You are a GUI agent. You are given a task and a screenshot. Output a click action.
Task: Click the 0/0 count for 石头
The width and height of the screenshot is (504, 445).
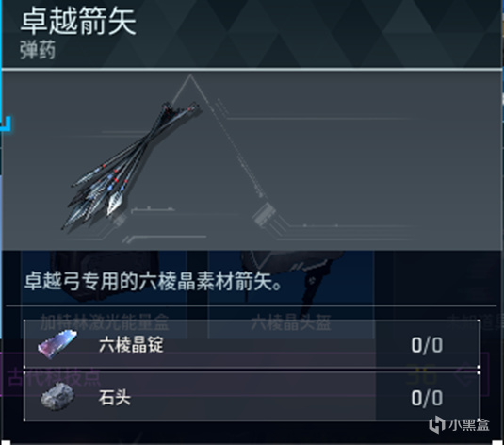tap(427, 398)
